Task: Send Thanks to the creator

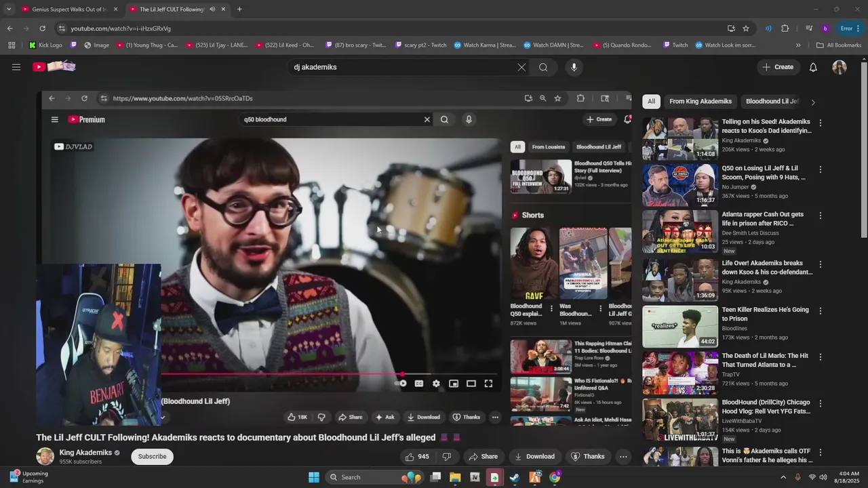Action: pos(587,456)
